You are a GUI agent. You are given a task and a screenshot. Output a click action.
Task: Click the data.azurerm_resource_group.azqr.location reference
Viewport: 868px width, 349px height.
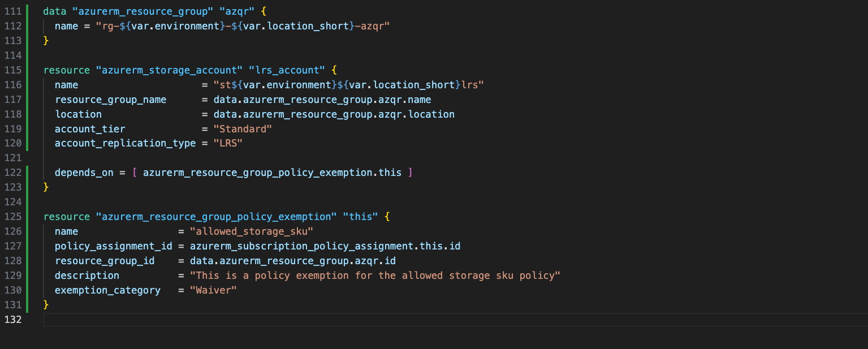tap(332, 114)
